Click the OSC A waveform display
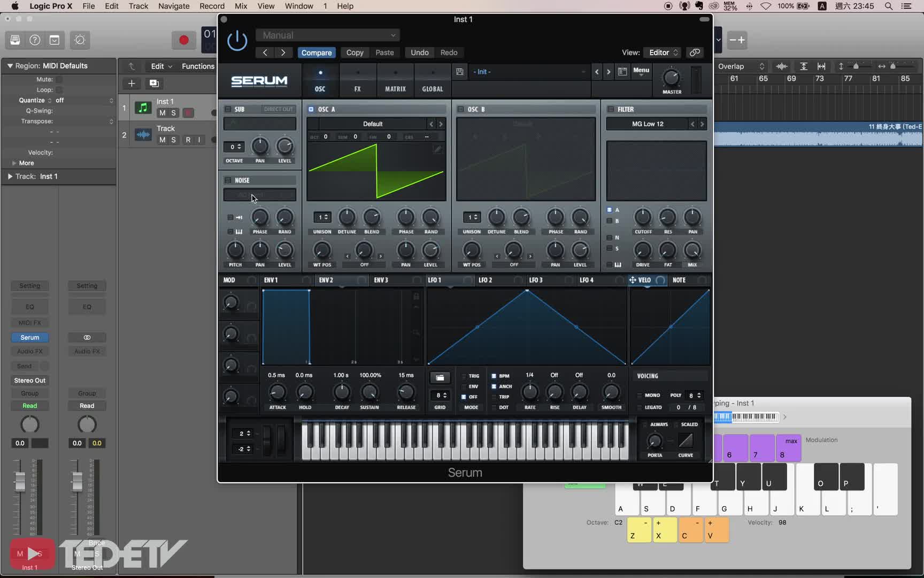The image size is (924, 578). [x=376, y=172]
